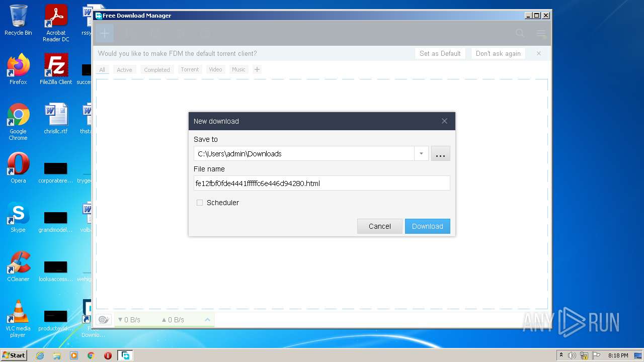
Task: Select CCleaner desktop shortcut
Action: pos(18,266)
